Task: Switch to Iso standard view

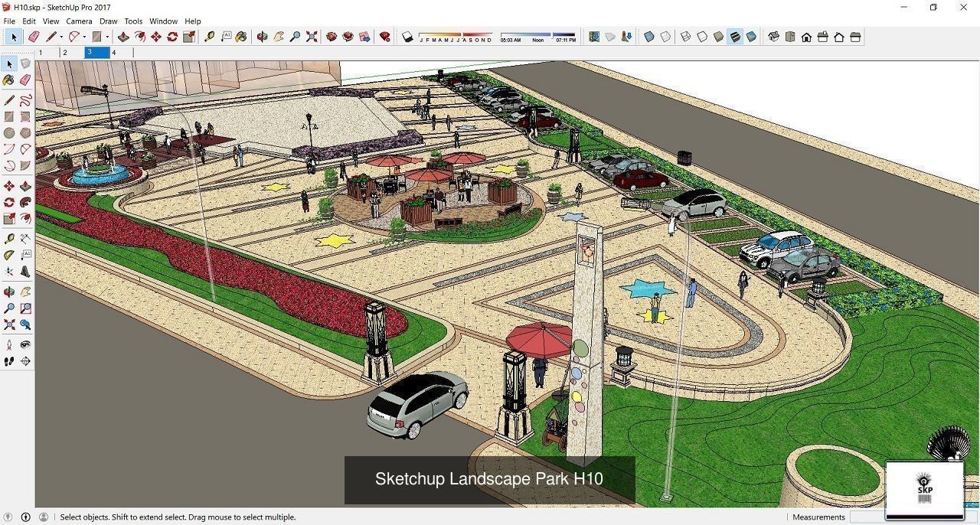Action: point(773,37)
